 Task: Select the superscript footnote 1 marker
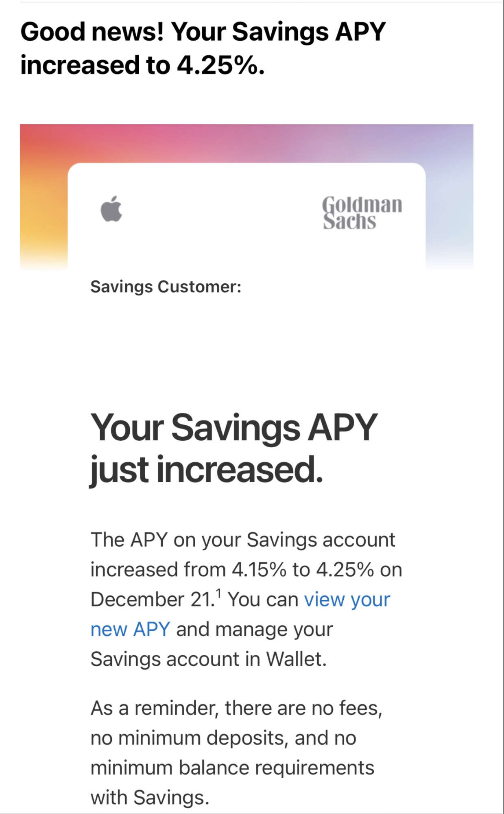tap(219, 594)
